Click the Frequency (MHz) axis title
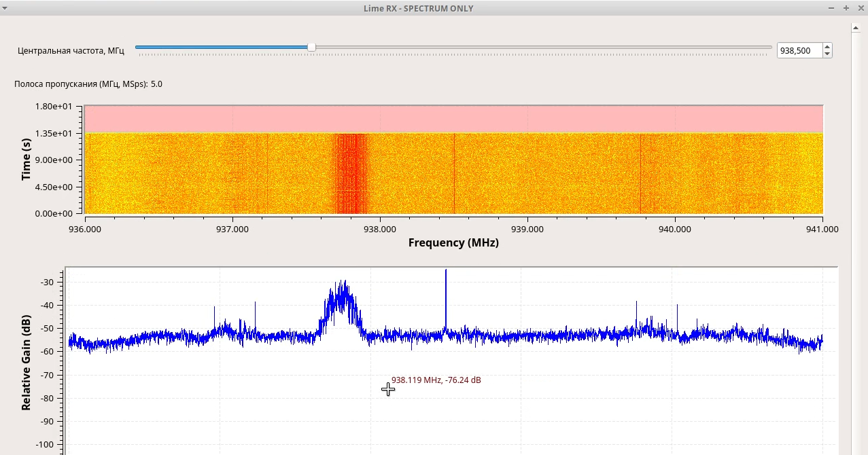This screenshot has width=868, height=455. click(453, 242)
